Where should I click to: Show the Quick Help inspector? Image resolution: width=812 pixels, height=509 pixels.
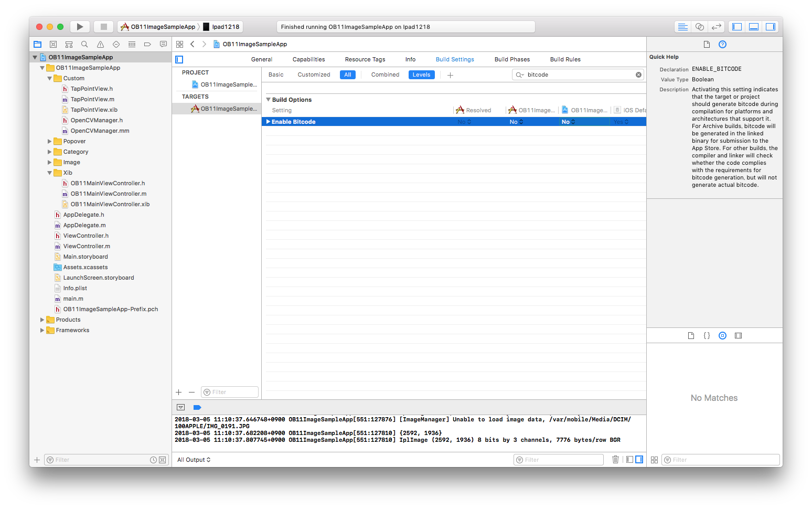click(722, 45)
